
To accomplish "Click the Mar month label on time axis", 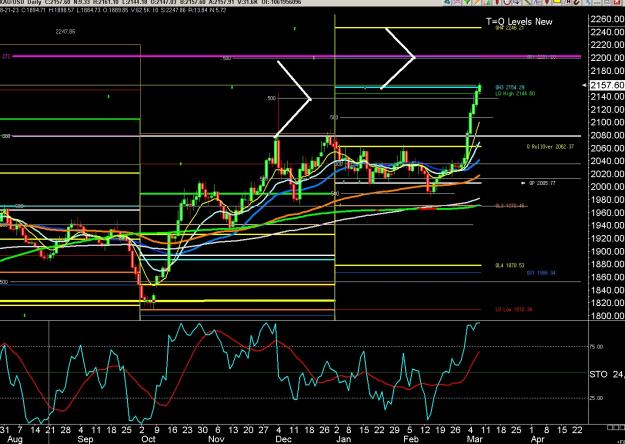I will [474, 439].
